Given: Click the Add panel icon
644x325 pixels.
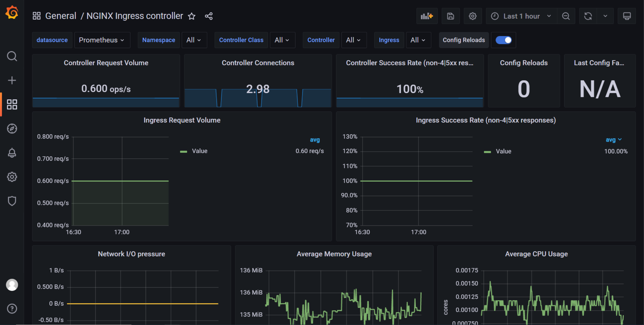Looking at the screenshot, I should (427, 16).
